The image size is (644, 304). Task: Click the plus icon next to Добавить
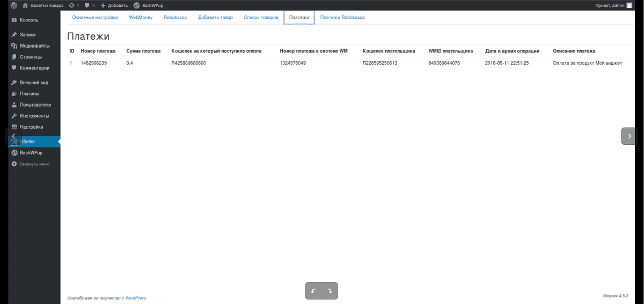point(103,5)
